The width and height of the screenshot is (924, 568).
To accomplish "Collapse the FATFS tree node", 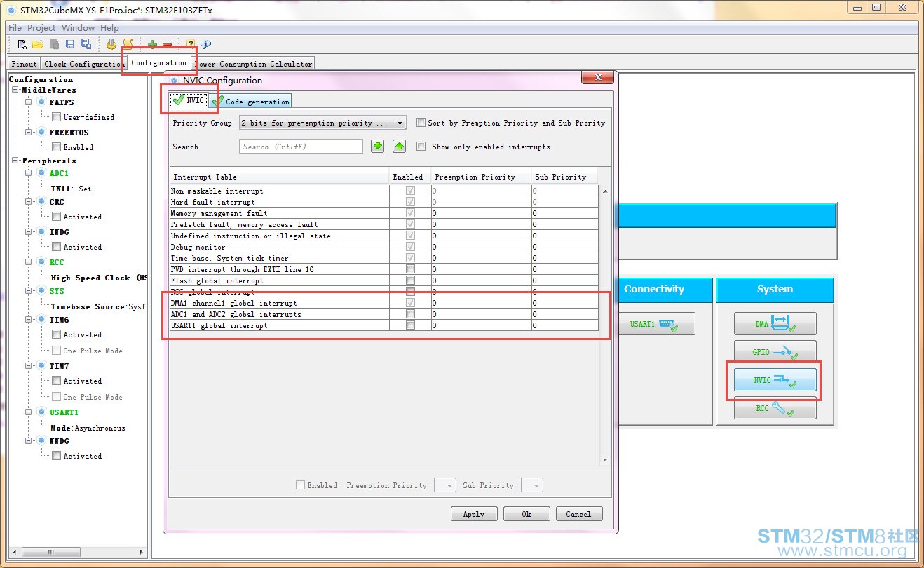I will coord(29,102).
